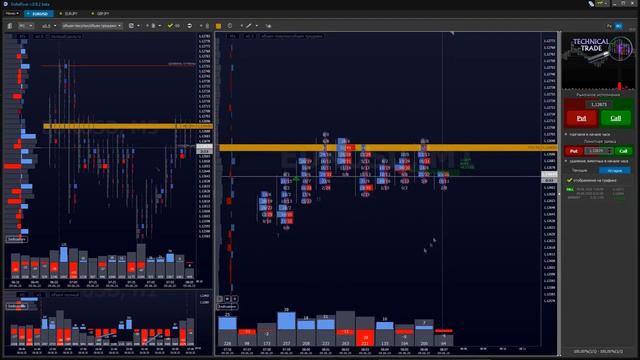The image size is (640, 360).
Task: Click the small green Call pending-order button
Action: pyautogui.click(x=623, y=151)
